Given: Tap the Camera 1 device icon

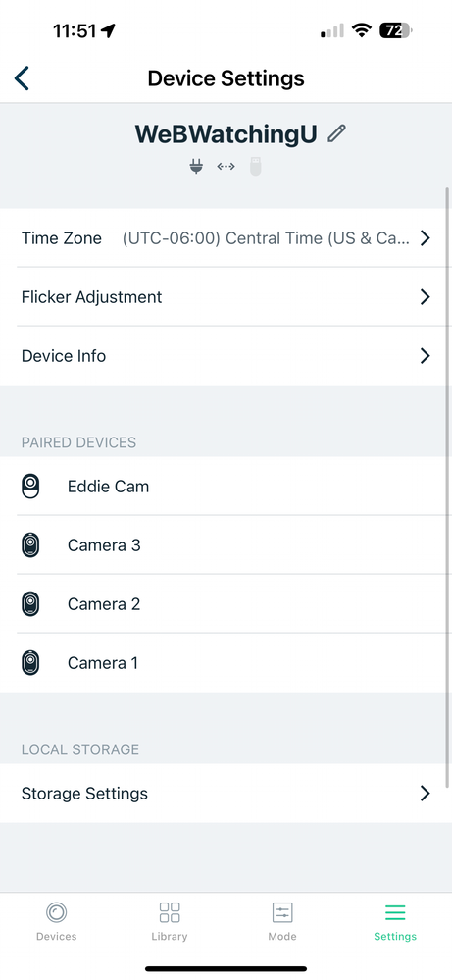Looking at the screenshot, I should pos(30,662).
